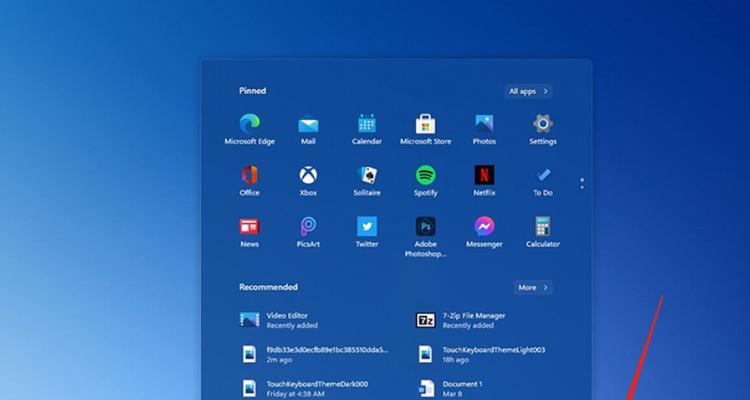Open Settings gear icon
Image resolution: width=750 pixels, height=400 pixels.
(x=543, y=129)
